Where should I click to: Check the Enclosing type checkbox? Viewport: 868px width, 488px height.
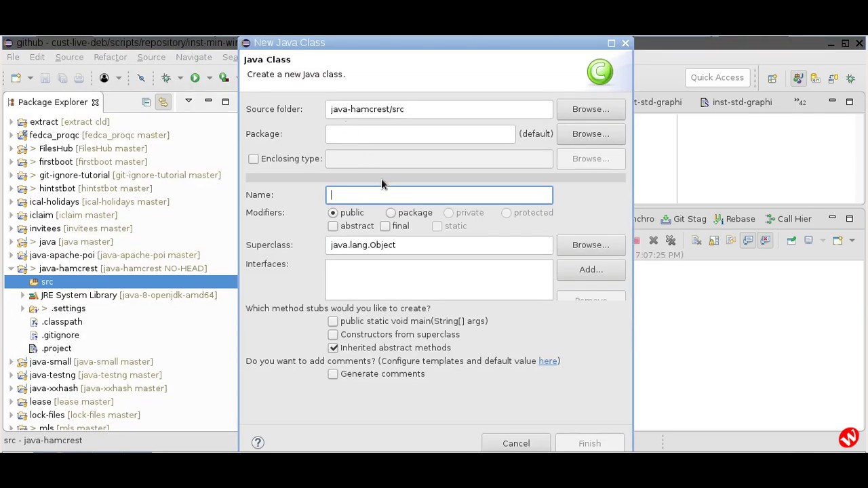point(254,159)
